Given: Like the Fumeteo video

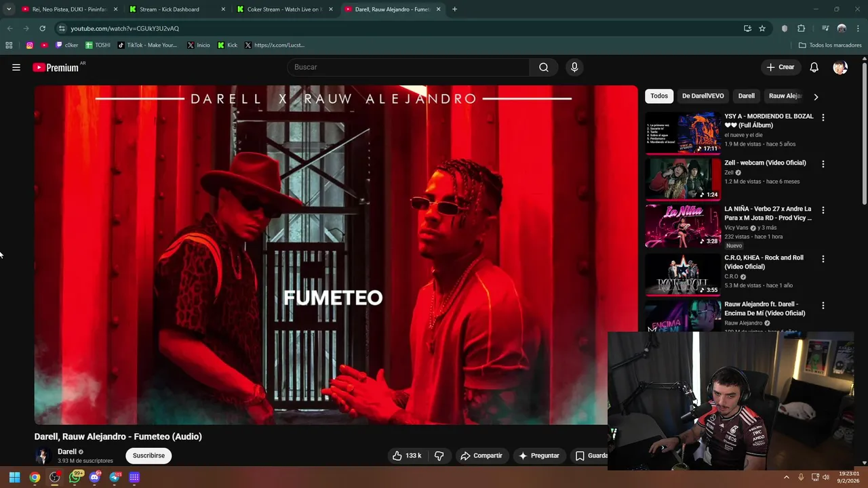Looking at the screenshot, I should pyautogui.click(x=407, y=455).
